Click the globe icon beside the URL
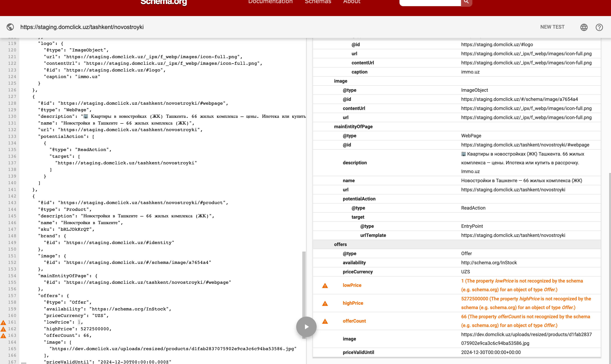 pyautogui.click(x=10, y=27)
